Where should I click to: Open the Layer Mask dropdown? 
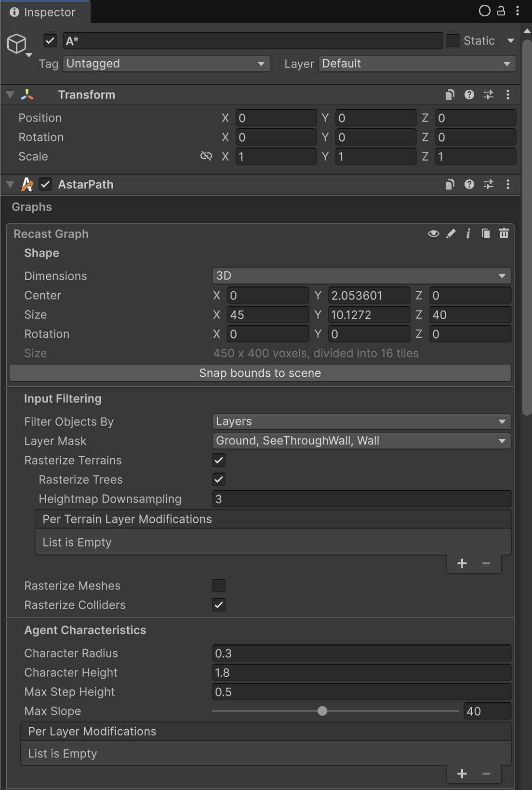[x=361, y=441]
